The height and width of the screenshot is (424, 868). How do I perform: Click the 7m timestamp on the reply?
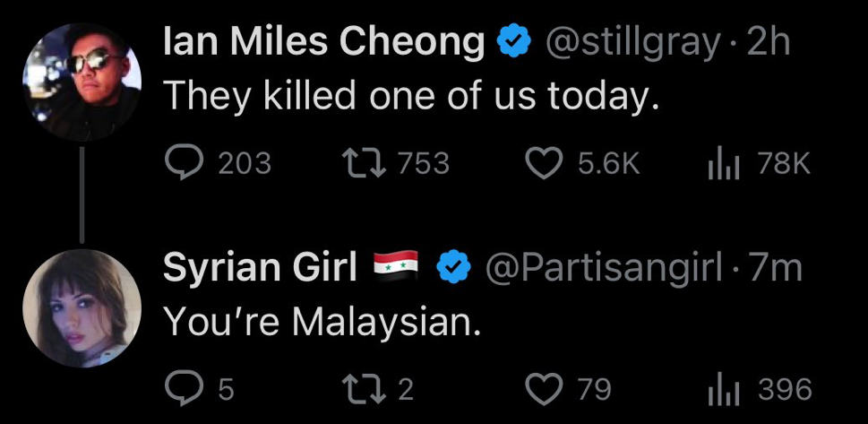[776, 267]
